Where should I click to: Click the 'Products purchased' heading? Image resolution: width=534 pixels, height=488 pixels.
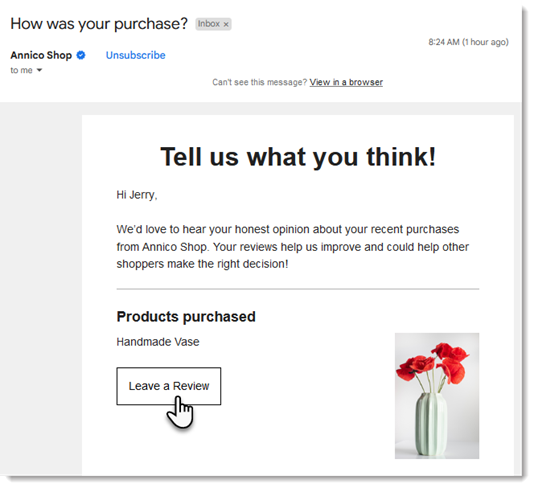tap(186, 316)
